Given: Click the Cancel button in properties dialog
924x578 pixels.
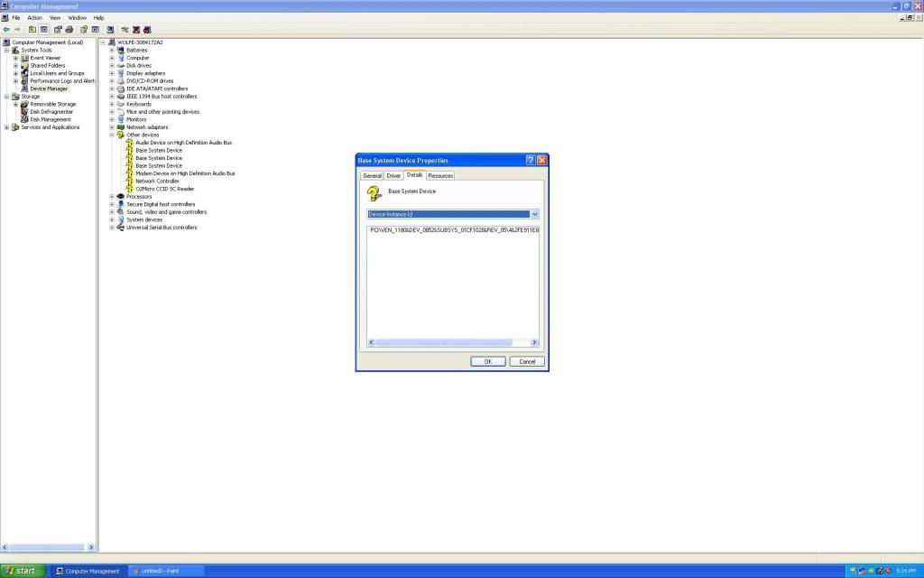Looking at the screenshot, I should coord(527,361).
